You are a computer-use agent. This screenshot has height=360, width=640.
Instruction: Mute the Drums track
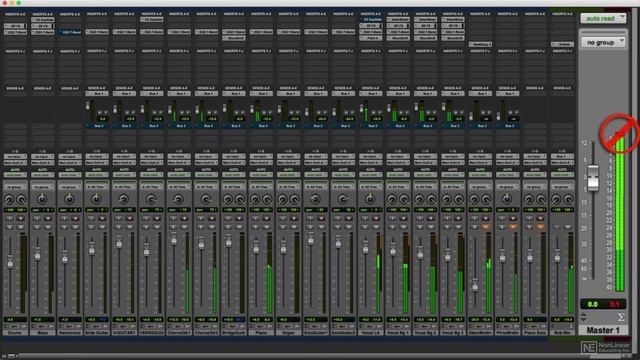click(x=20, y=227)
